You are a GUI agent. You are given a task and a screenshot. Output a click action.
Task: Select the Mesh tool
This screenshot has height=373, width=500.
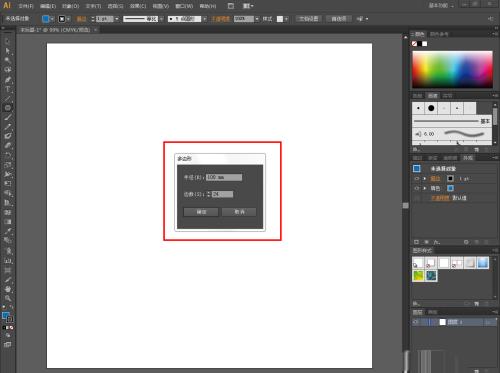[x=8, y=212]
